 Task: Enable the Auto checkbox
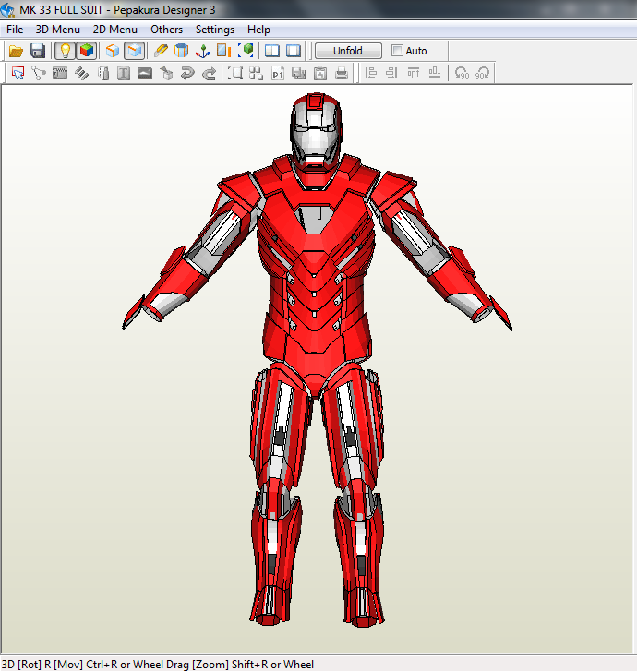coord(397,51)
